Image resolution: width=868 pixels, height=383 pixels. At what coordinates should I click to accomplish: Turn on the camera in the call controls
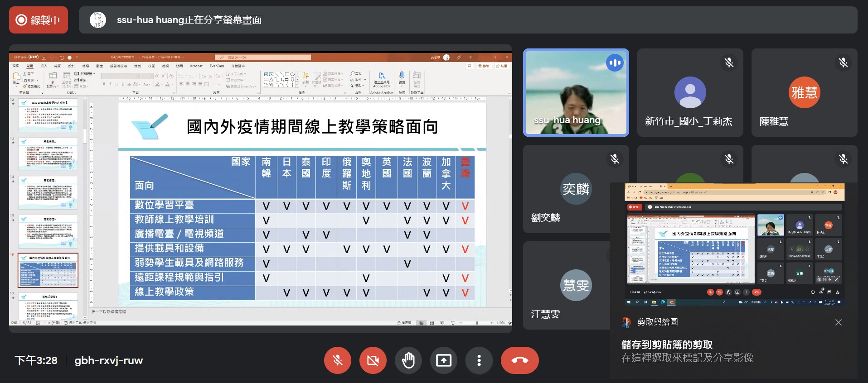[373, 360]
